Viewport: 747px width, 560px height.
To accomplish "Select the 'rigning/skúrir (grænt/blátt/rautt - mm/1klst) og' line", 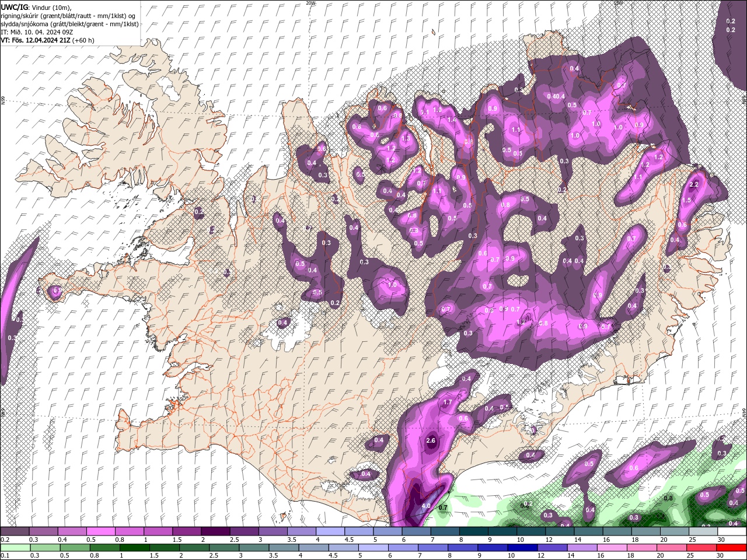I will pos(68,15).
